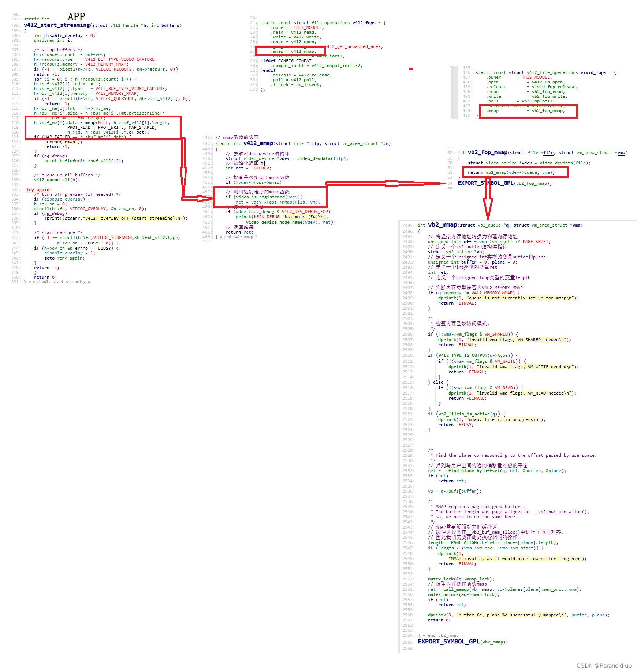Click "struct video_device *vdev" line in vb2_fop_mmap
This screenshot has height=672, width=637.
click(529, 163)
